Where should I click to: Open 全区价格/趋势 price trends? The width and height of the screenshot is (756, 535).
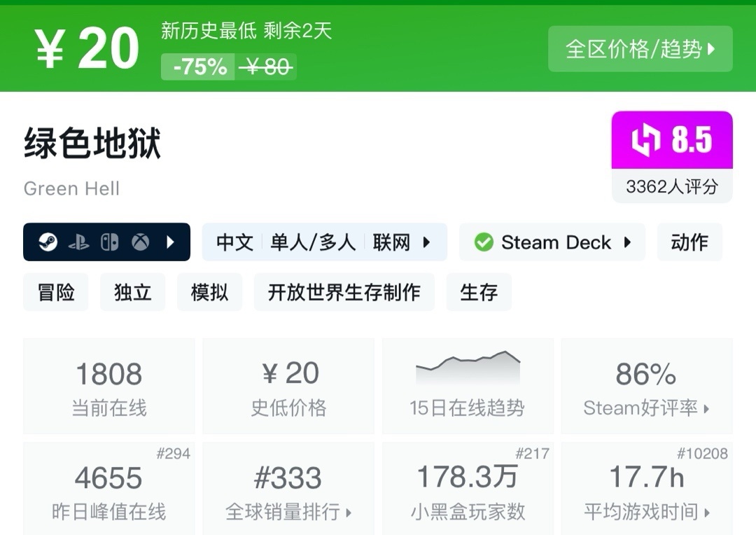pos(640,49)
